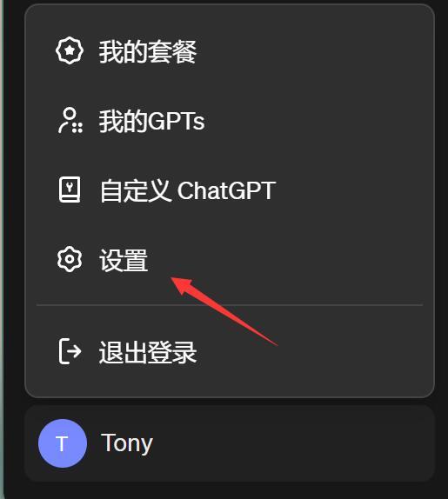Select the 我的GPTs menu entry
Viewport: 448px width, 499px height.
click(230, 121)
